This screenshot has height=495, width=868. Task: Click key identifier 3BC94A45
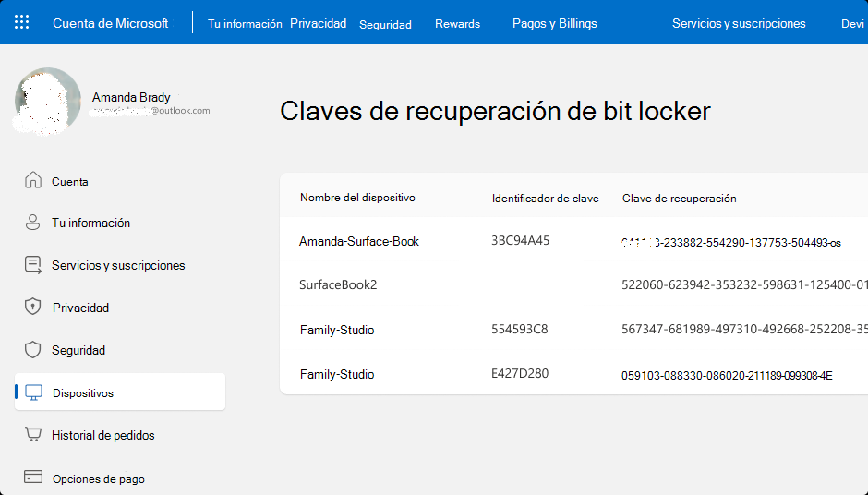pyautogui.click(x=521, y=241)
